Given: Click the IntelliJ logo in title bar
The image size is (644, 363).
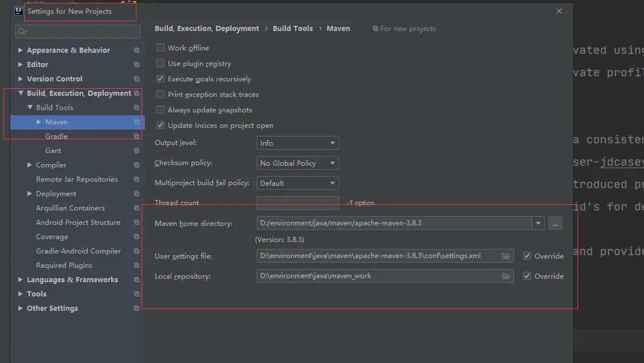Looking at the screenshot, I should coord(19,11).
